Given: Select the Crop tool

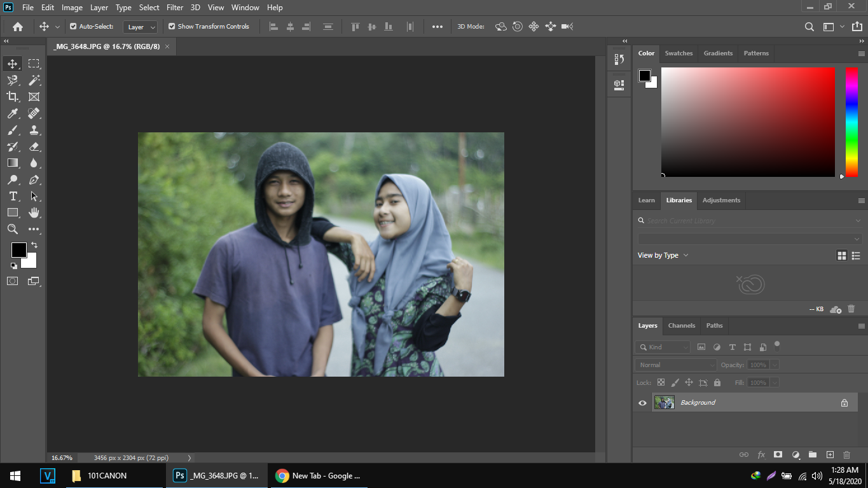Looking at the screenshot, I should (x=13, y=97).
